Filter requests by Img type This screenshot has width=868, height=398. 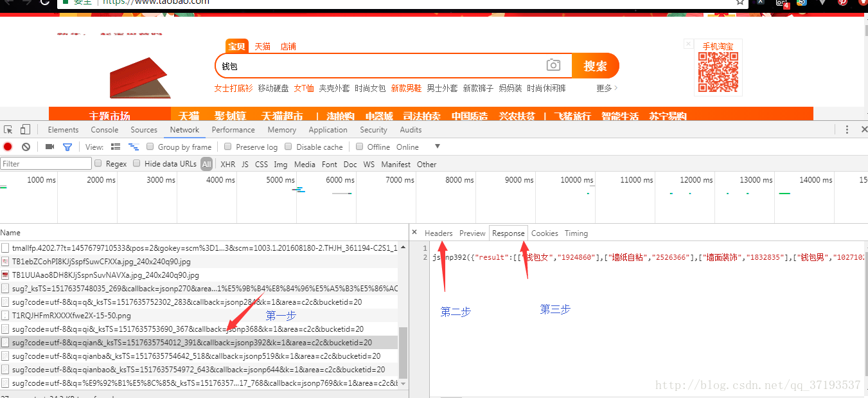pos(281,164)
